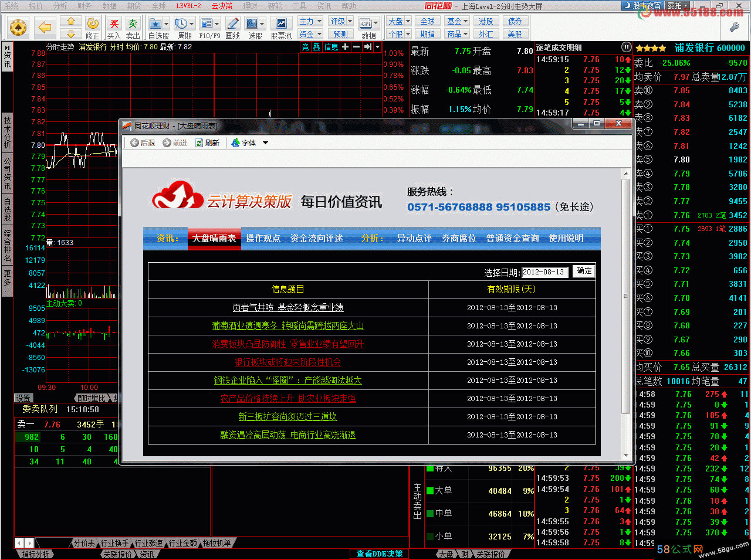
Task: Click the wrench settings icon
Action: (735, 27)
